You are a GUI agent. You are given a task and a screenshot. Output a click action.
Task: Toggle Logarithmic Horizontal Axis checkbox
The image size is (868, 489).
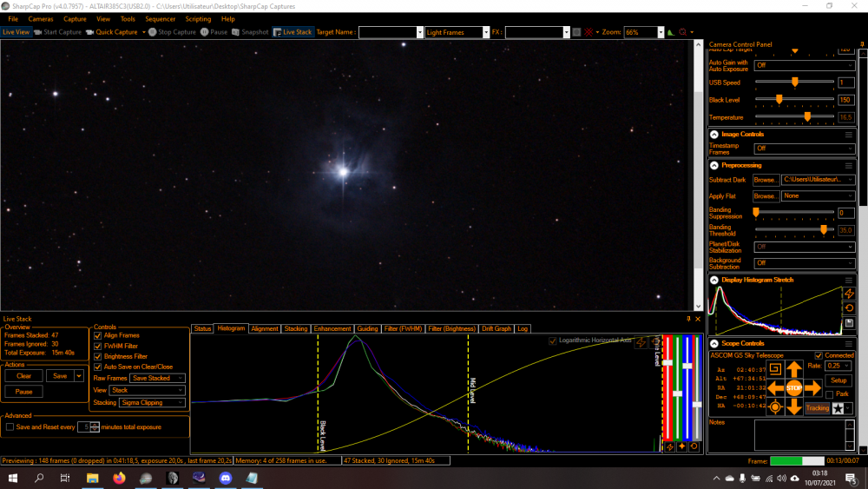pos(552,340)
